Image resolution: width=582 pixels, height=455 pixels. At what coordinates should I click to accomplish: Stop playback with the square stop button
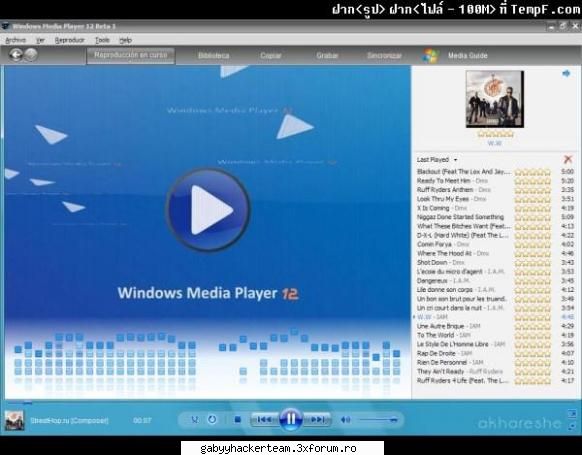coord(238,420)
